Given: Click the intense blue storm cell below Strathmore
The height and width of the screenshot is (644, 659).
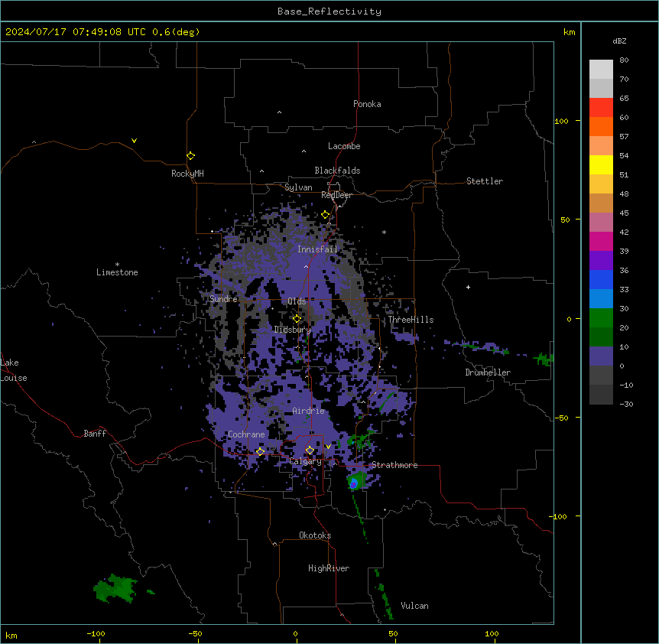Looking at the screenshot, I should coord(354,483).
